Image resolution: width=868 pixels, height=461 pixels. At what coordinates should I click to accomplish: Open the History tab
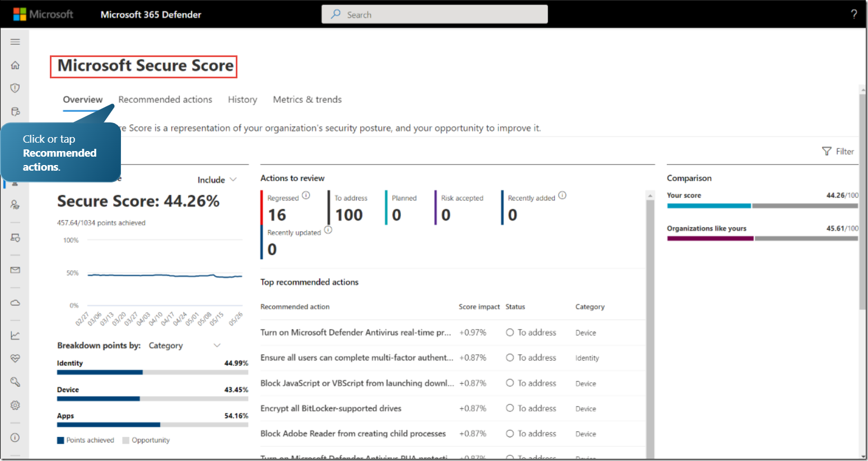pyautogui.click(x=242, y=100)
